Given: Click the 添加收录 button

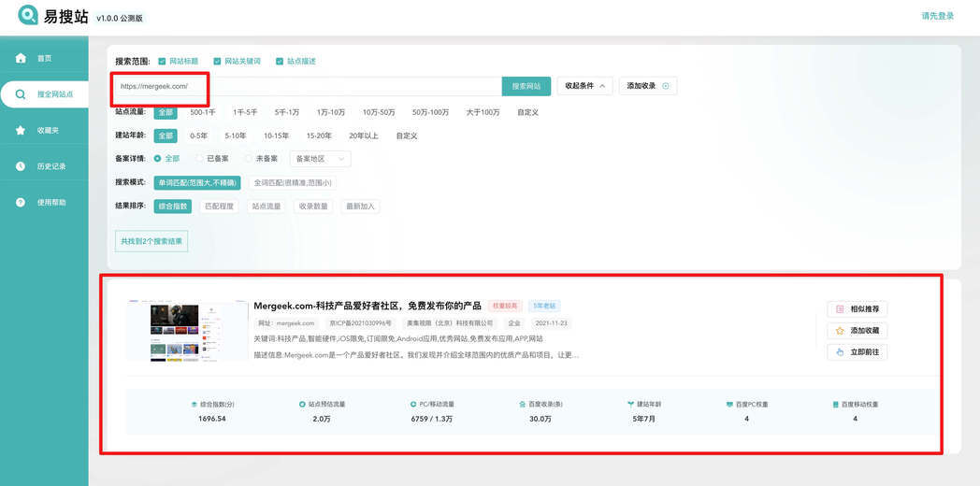Looking at the screenshot, I should pyautogui.click(x=647, y=86).
